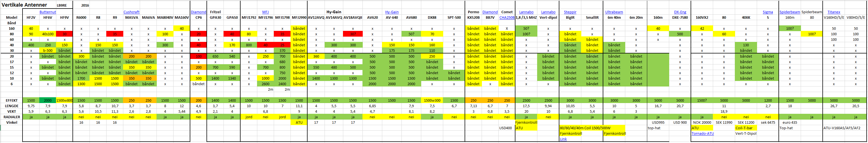Screen dimensions: 868x143
Task: Open the Sigma hyperlink
Action: coord(767,12)
